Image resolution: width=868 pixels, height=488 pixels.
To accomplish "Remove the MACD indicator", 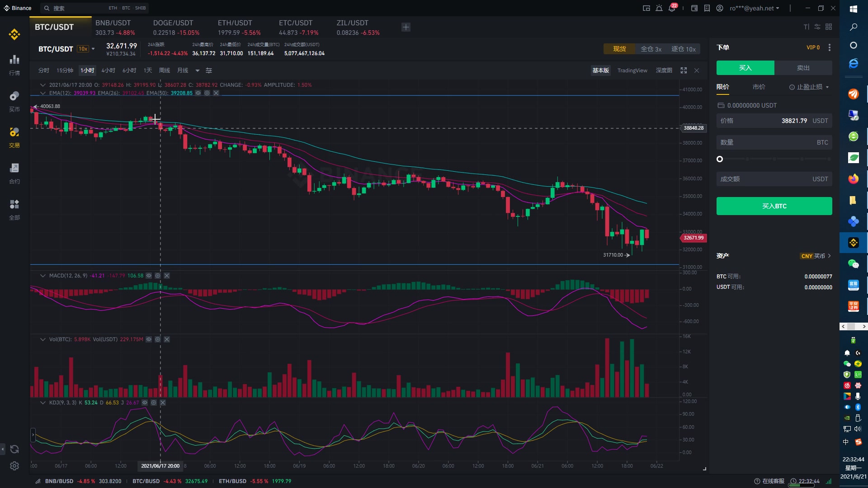I will (167, 276).
